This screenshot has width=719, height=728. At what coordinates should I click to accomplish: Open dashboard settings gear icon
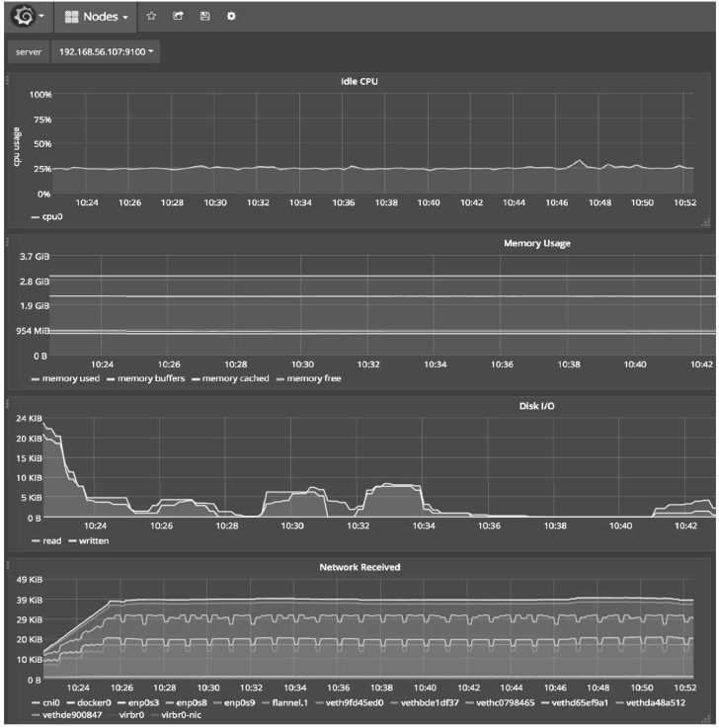coord(231,16)
